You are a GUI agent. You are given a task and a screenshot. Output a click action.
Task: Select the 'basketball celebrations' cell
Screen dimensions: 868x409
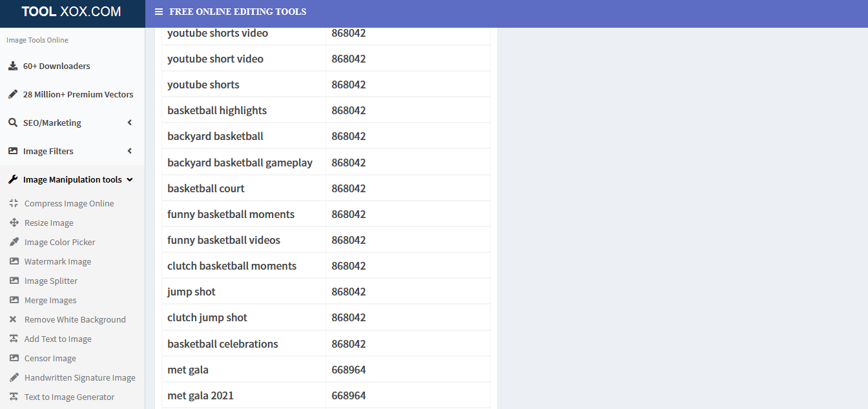(x=244, y=344)
